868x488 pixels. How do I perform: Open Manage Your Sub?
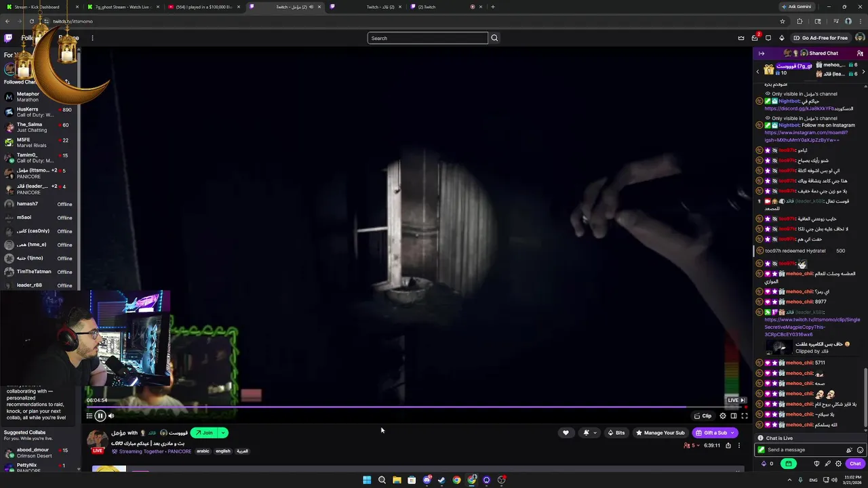click(x=659, y=432)
